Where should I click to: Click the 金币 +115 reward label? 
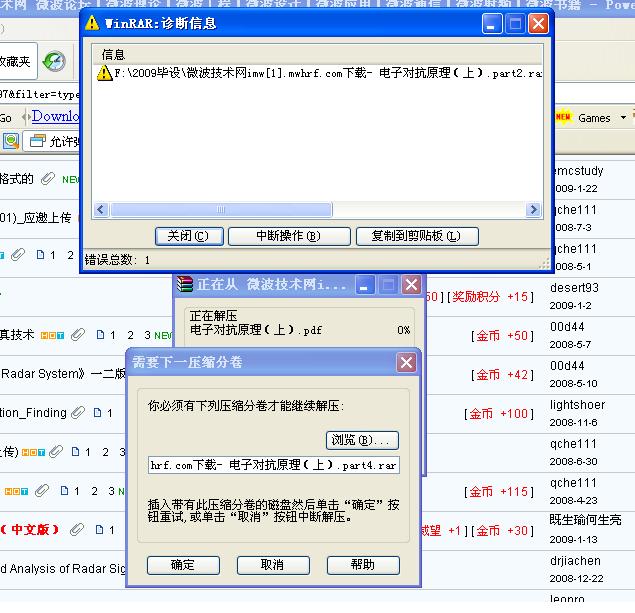point(499,492)
